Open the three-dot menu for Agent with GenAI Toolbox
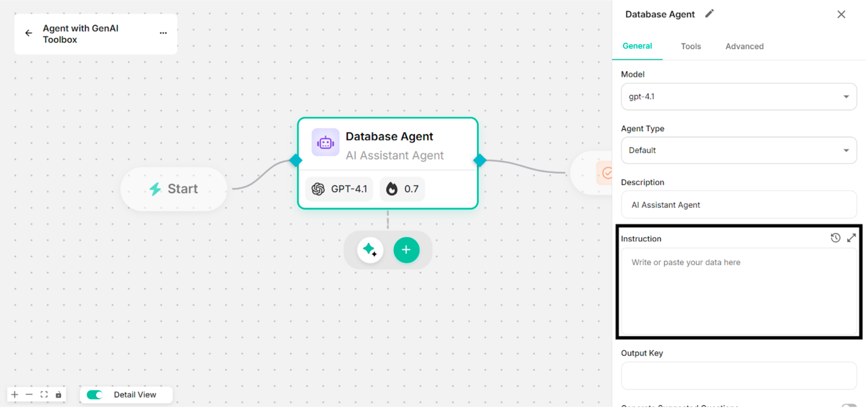Image resolution: width=868 pixels, height=409 pixels. [164, 33]
